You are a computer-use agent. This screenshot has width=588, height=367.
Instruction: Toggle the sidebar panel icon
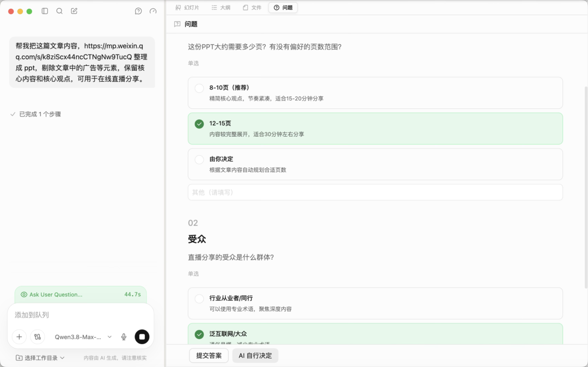click(x=45, y=11)
